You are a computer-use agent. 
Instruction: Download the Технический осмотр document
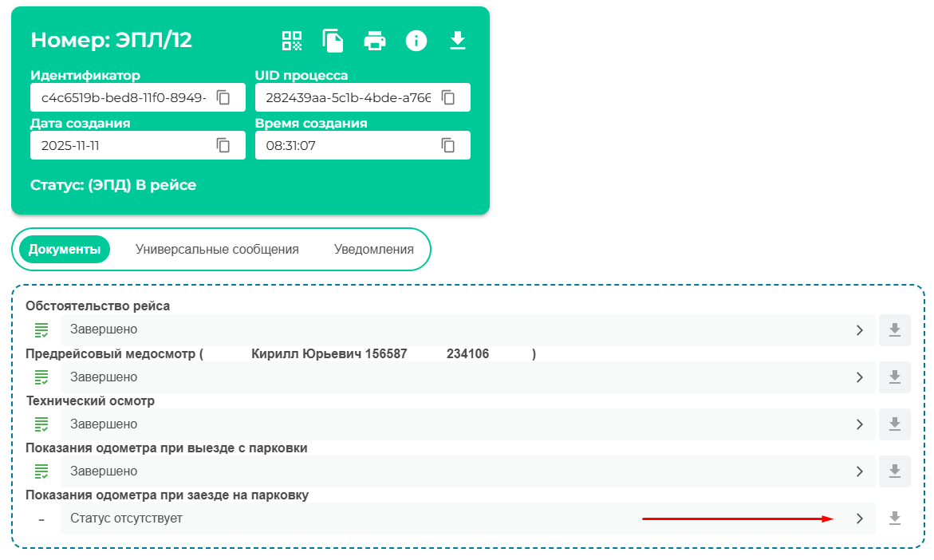pos(895,424)
